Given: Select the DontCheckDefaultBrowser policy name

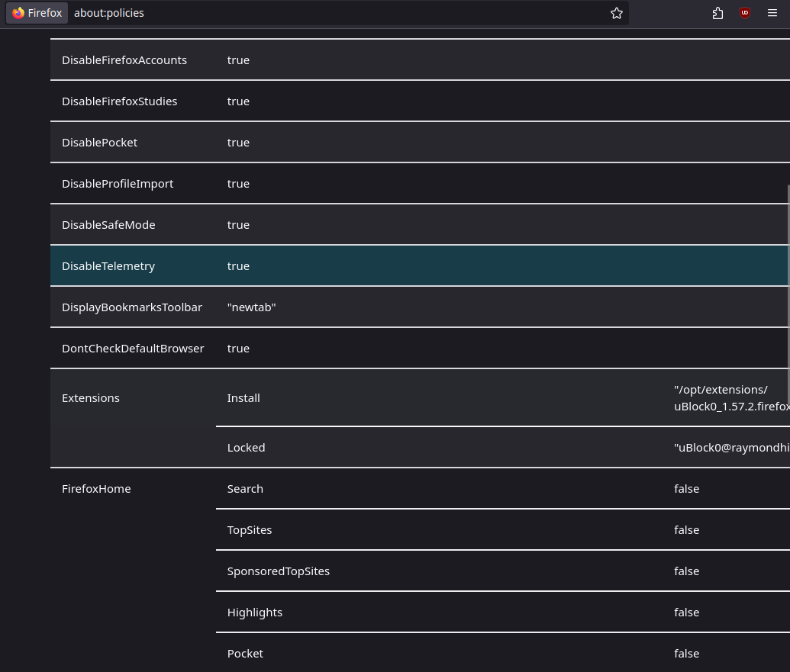Looking at the screenshot, I should (133, 349).
